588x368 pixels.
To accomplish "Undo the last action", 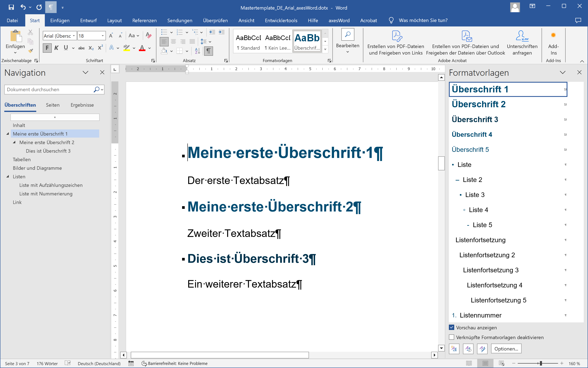I will pos(23,7).
